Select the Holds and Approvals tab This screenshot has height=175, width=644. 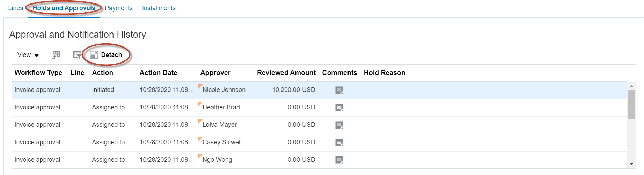(x=64, y=8)
